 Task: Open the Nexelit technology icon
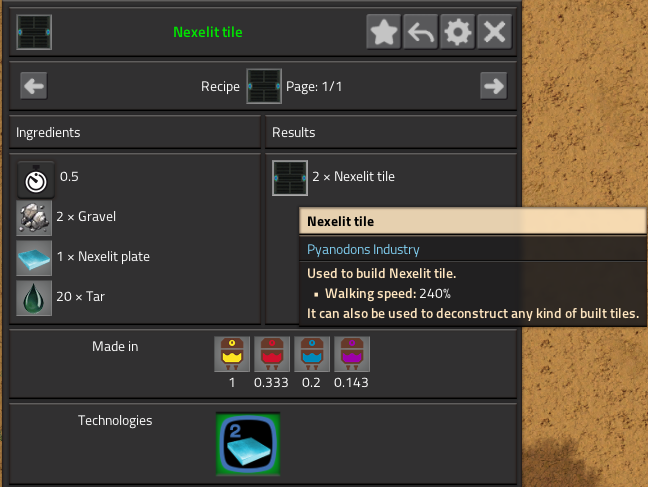click(248, 444)
